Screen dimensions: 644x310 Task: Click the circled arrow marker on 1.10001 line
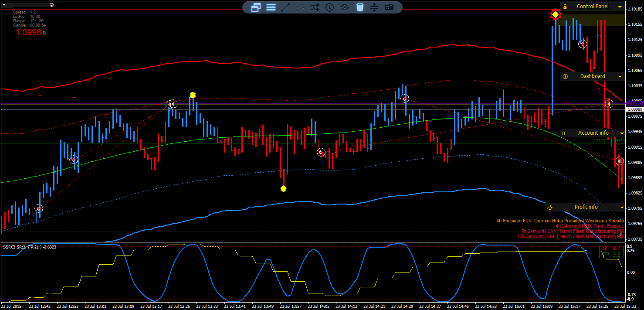pyautogui.click(x=609, y=104)
